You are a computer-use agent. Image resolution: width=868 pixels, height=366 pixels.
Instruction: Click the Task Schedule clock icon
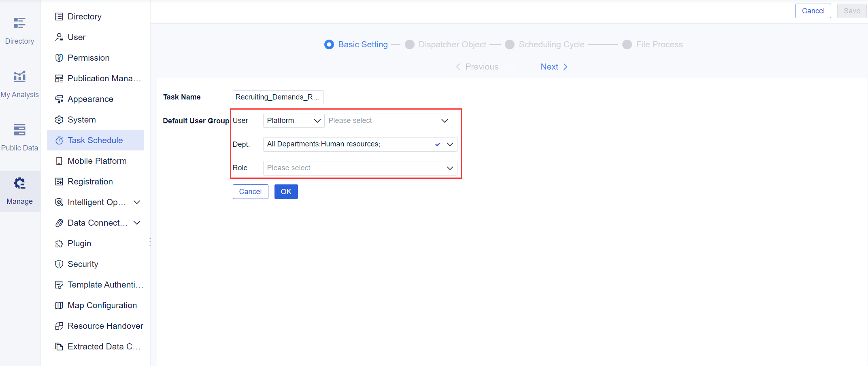point(59,140)
